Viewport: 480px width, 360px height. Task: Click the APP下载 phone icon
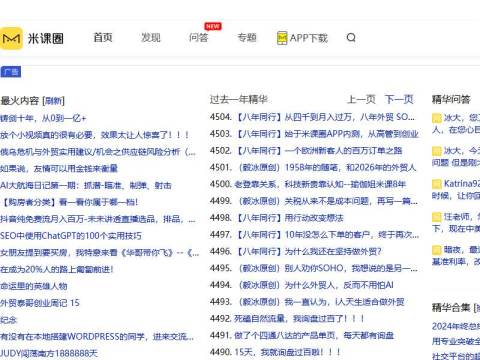[x=282, y=38]
